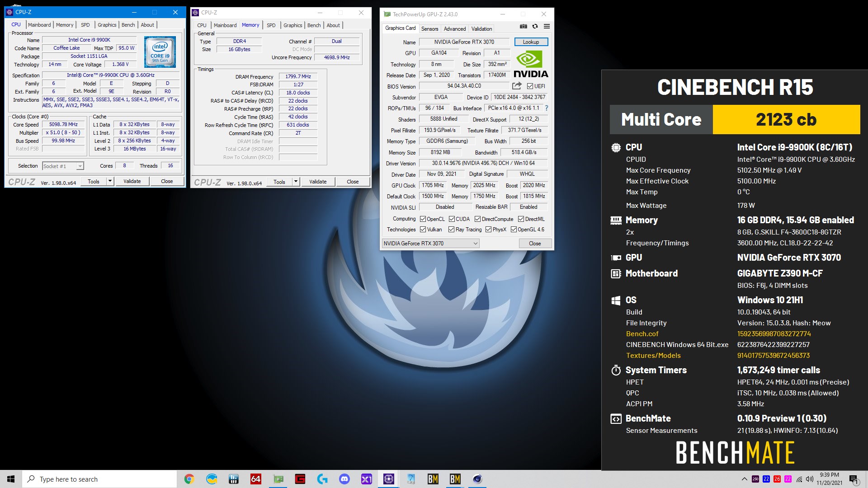
Task: Toggle the PhysX checkbox
Action: (488, 230)
